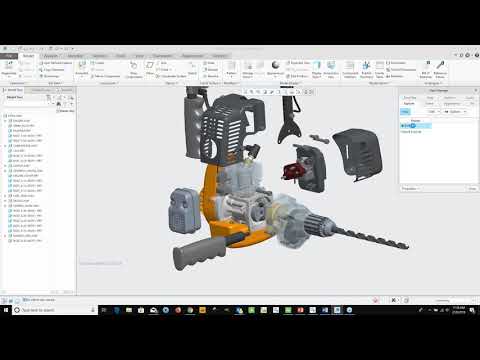Expand the Investigate group dropdown
The height and width of the screenshot is (360, 480).
pos(434,83)
